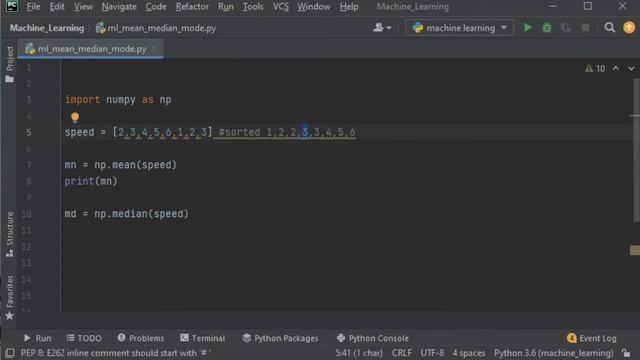Image resolution: width=640 pixels, height=360 pixels.
Task: Open the Edit menu
Action: 57,7
